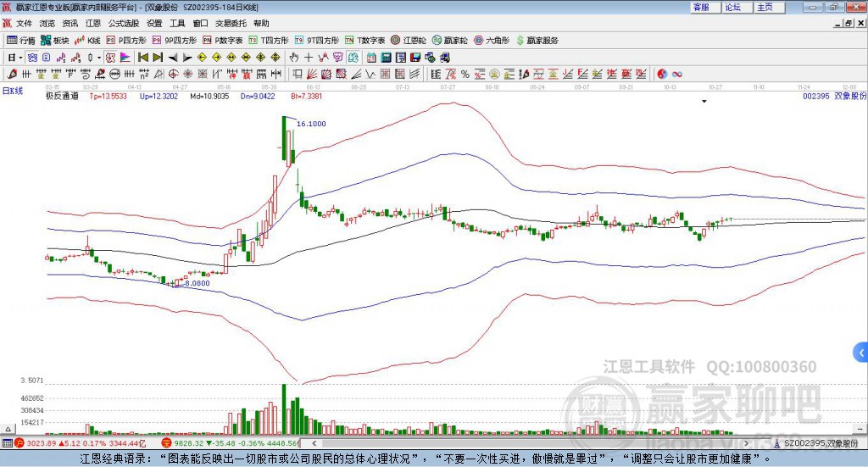The height and width of the screenshot is (467, 868).
Task: Select the percent % drawing tool
Action: coord(465,74)
